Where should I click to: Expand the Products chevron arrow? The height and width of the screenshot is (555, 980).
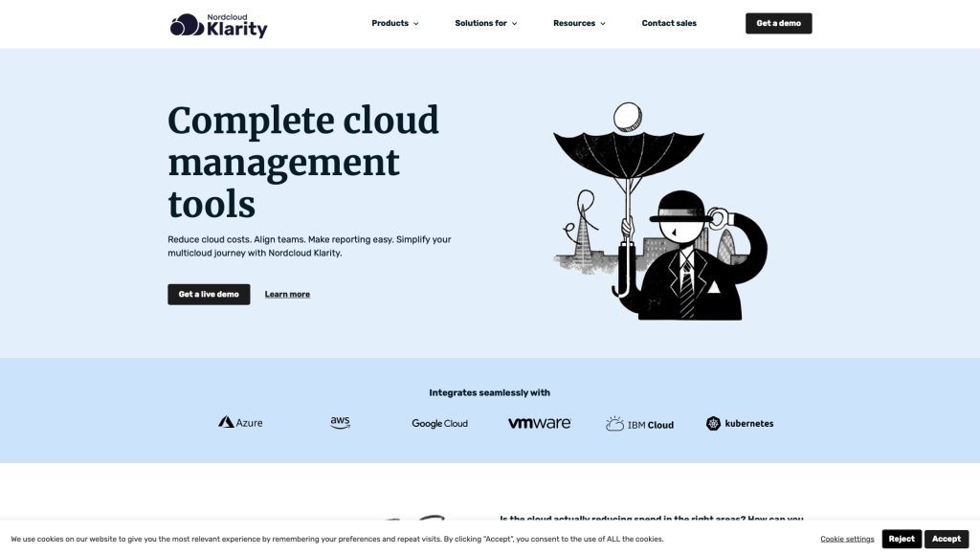(415, 24)
